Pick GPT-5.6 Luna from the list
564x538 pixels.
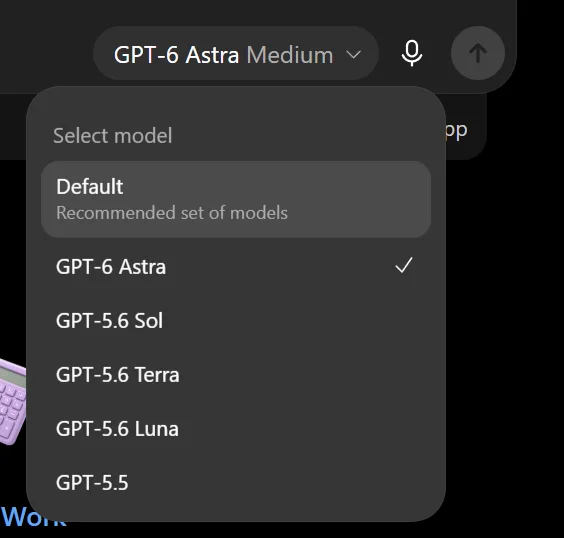tap(236, 429)
